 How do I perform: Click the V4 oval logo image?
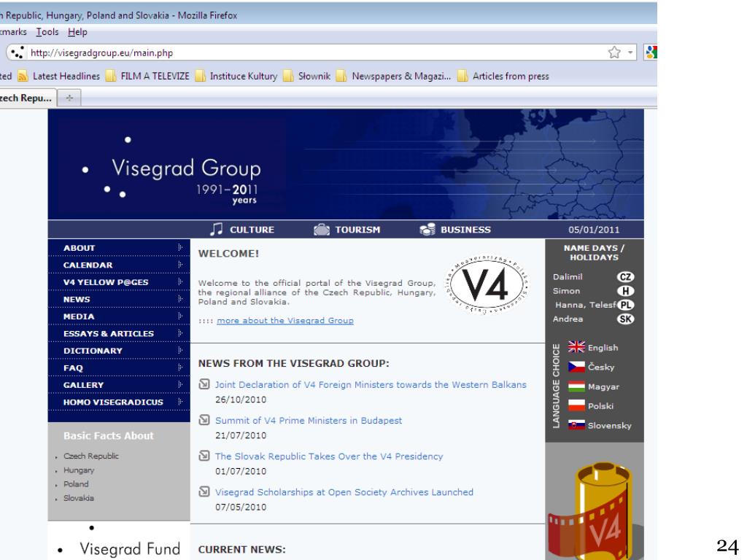tap(486, 285)
